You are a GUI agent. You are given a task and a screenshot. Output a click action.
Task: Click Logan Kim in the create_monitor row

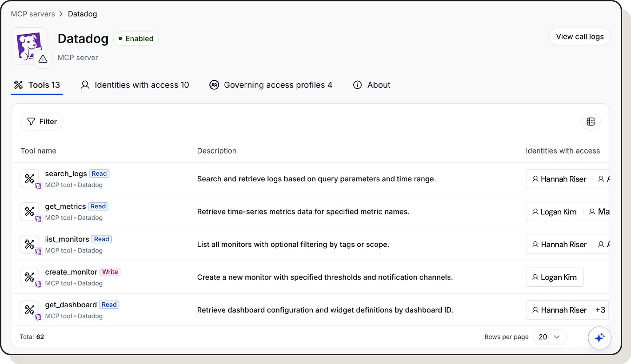click(x=554, y=277)
